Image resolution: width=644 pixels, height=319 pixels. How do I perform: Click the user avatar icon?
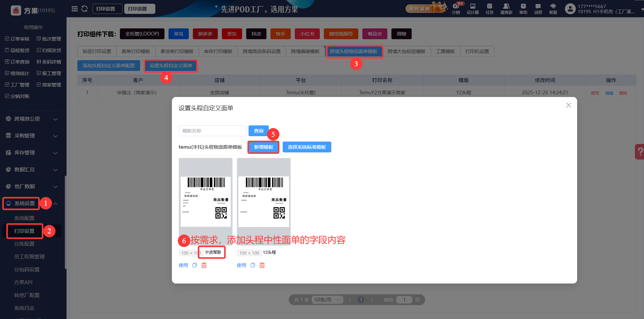(570, 9)
